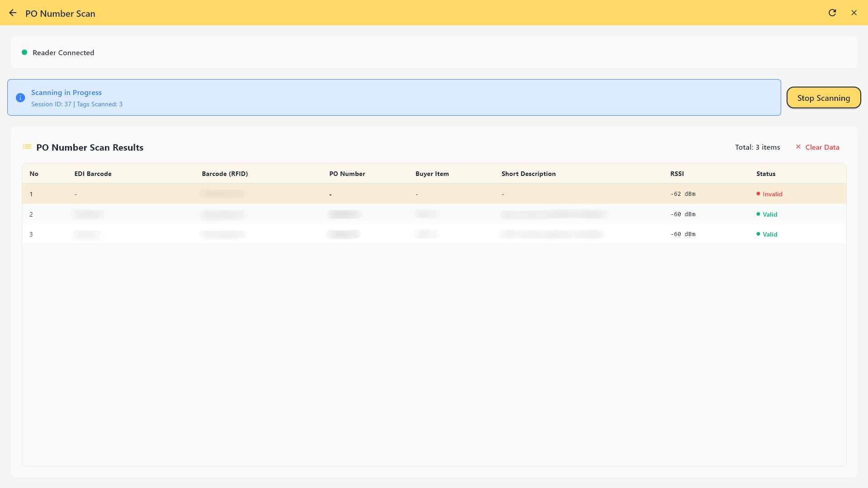Click the blue info icon
Image resolution: width=868 pixels, height=488 pixels.
point(20,98)
